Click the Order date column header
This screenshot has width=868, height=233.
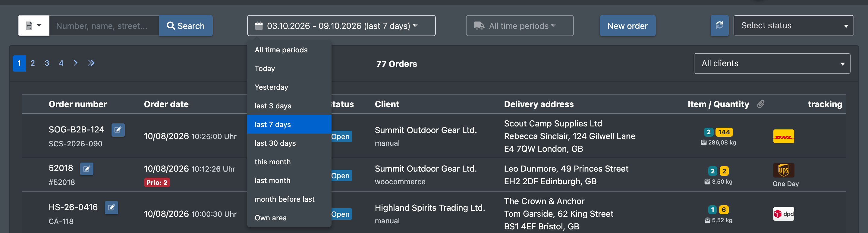pos(166,104)
